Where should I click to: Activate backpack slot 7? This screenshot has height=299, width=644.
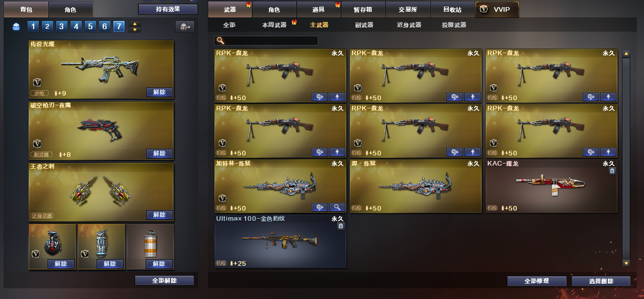pyautogui.click(x=119, y=27)
